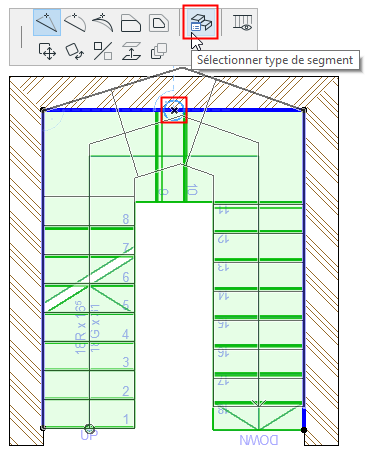Click step number 3 label

pos(126,362)
